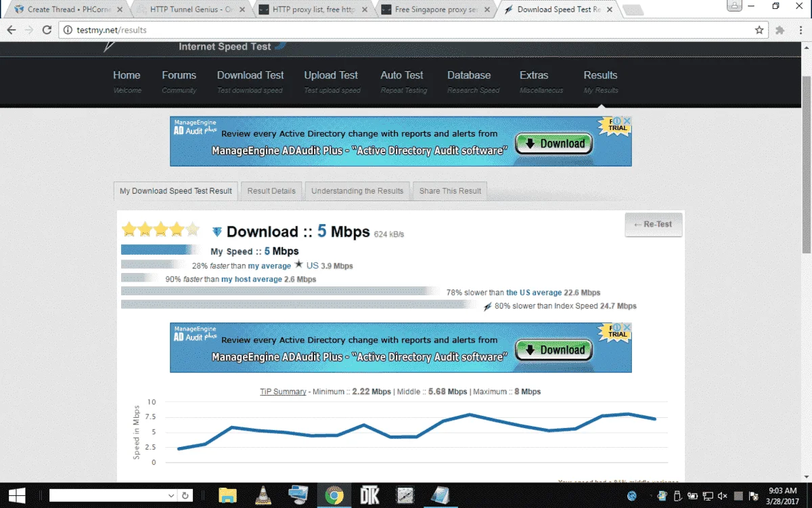The height and width of the screenshot is (508, 812).
Task: Click taskbar address refresh button
Action: pyautogui.click(x=185, y=496)
